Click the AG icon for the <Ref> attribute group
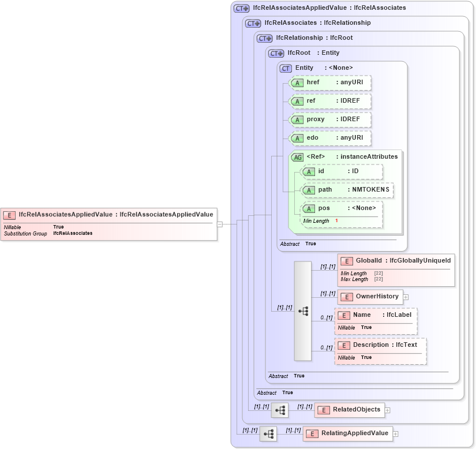Viewport: 476px width, 449px height. (x=298, y=156)
